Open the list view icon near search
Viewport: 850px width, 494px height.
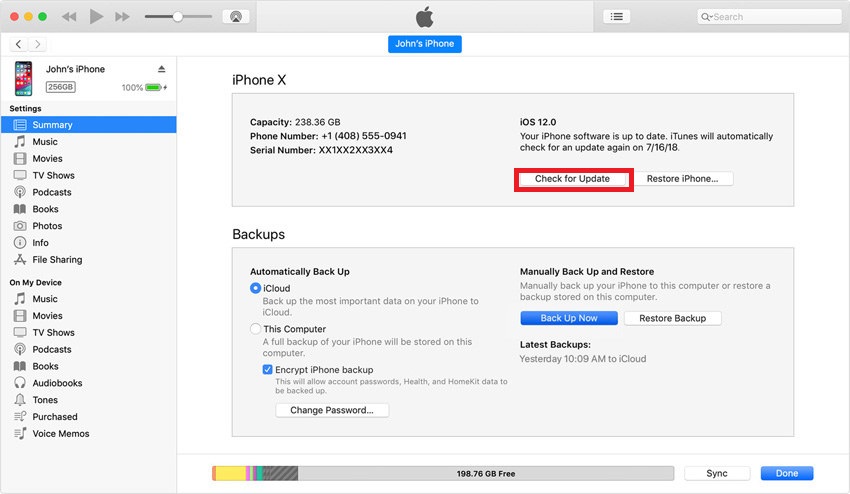pos(616,17)
